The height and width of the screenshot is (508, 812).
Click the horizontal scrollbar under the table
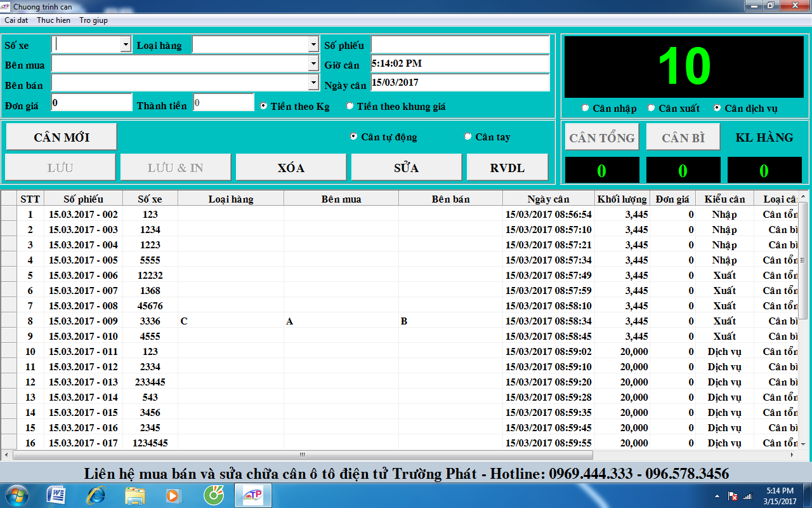point(302,455)
